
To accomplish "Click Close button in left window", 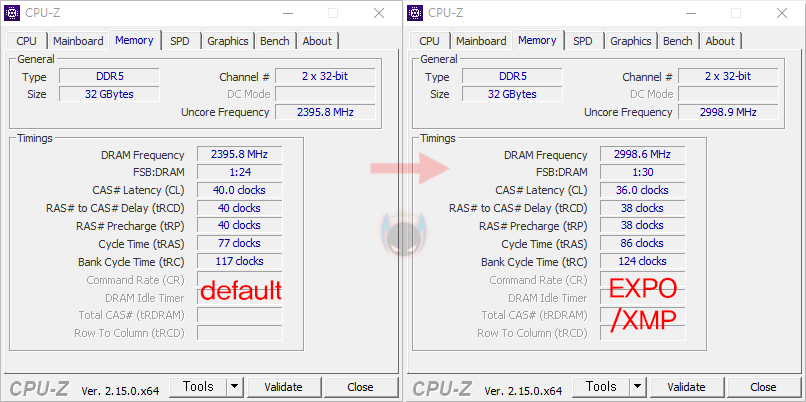I will tap(360, 387).
